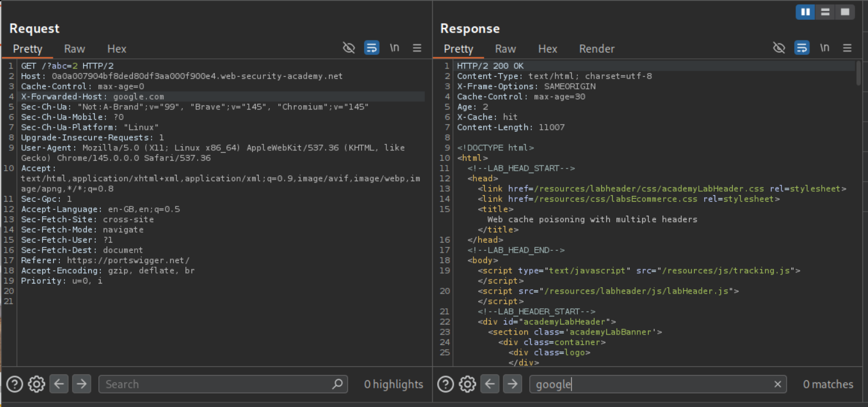The image size is (868, 407).
Task: Click Response panel help icon
Action: pyautogui.click(x=445, y=384)
